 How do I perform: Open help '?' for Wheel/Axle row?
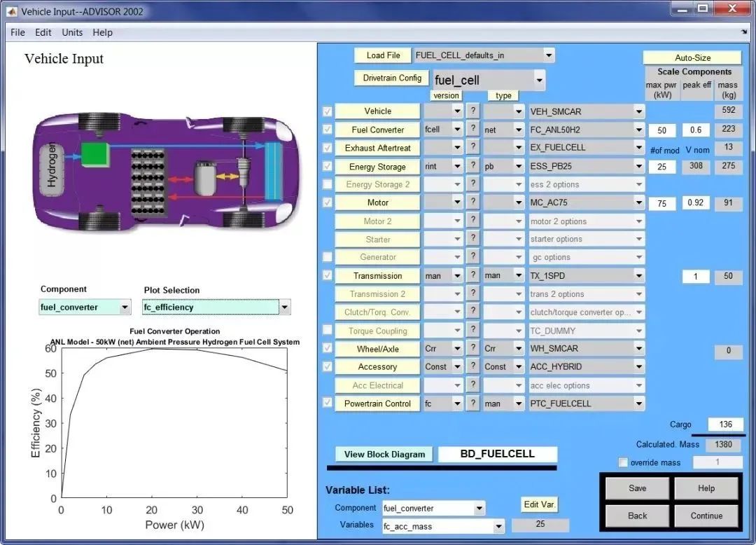pos(473,347)
